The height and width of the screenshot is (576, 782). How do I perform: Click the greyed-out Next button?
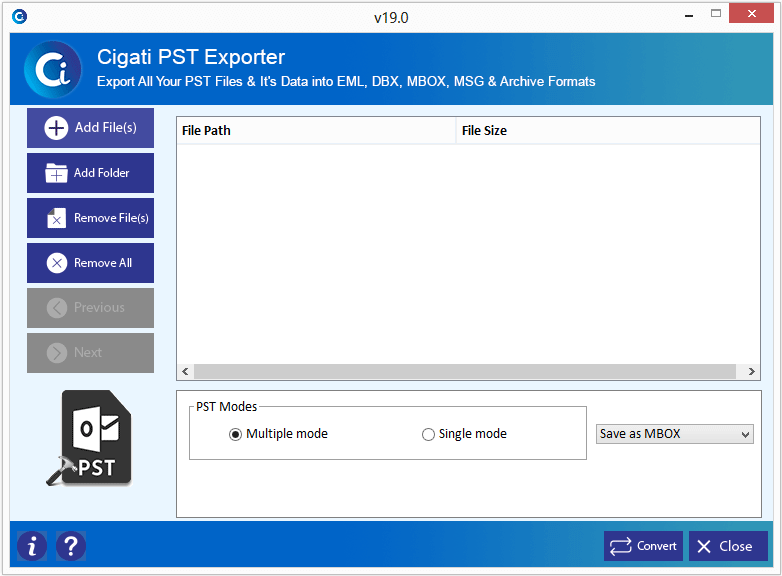(x=90, y=353)
